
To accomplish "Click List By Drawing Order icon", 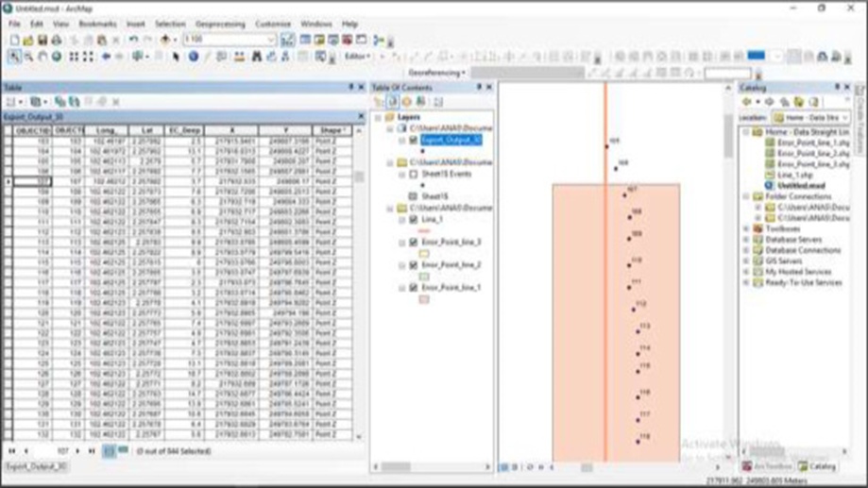I will pos(379,102).
